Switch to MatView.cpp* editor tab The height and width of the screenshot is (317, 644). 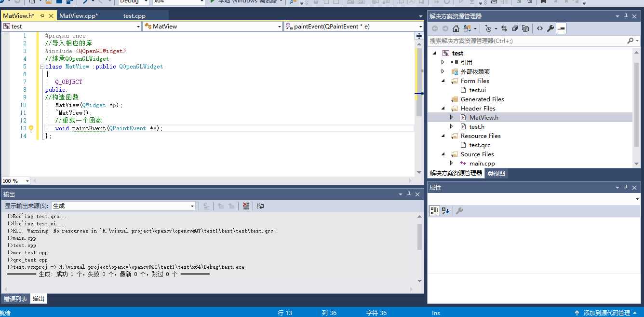[x=79, y=16]
